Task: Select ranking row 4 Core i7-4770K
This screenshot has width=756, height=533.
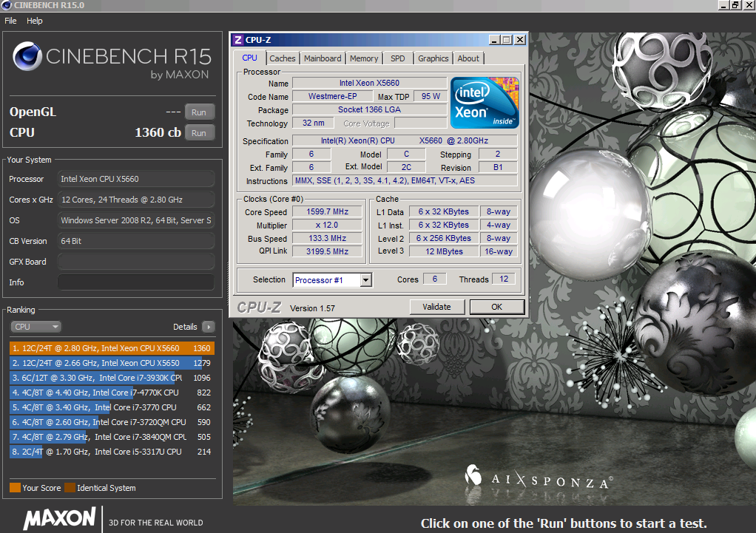Action: coord(112,393)
